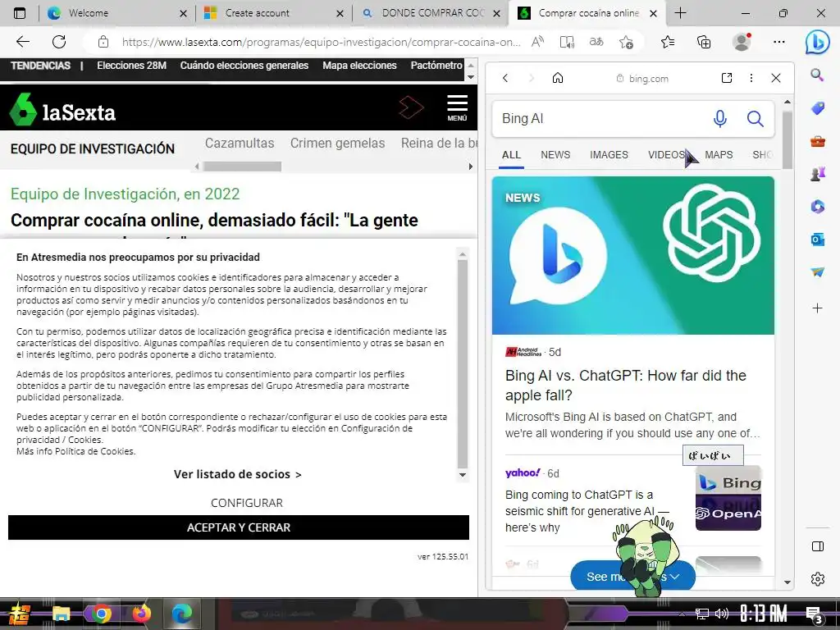This screenshot has width=840, height=630.
Task: Select the NEWS tab in Bing
Action: [x=555, y=155]
